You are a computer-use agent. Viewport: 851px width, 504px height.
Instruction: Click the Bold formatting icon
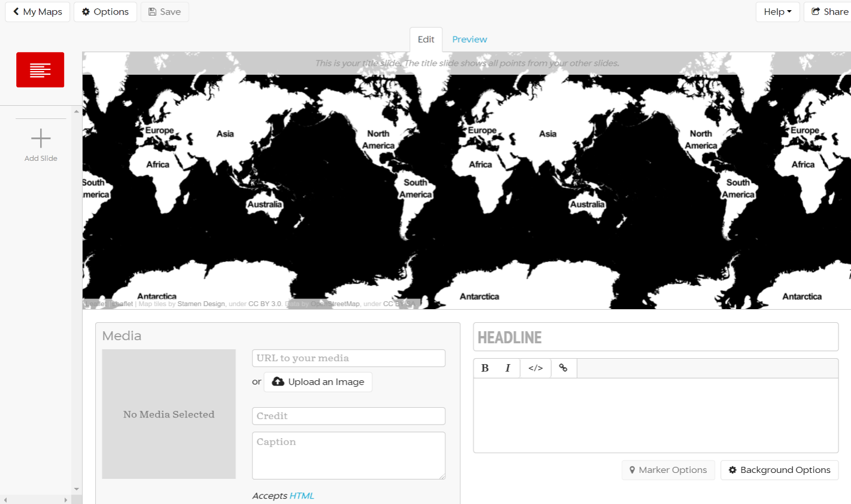pyautogui.click(x=485, y=368)
